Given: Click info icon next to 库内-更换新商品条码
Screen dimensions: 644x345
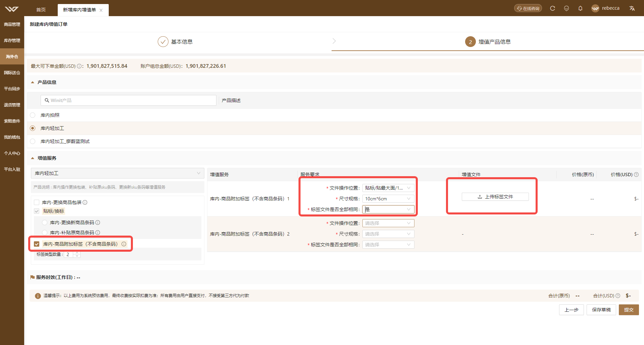Looking at the screenshot, I should [98, 223].
